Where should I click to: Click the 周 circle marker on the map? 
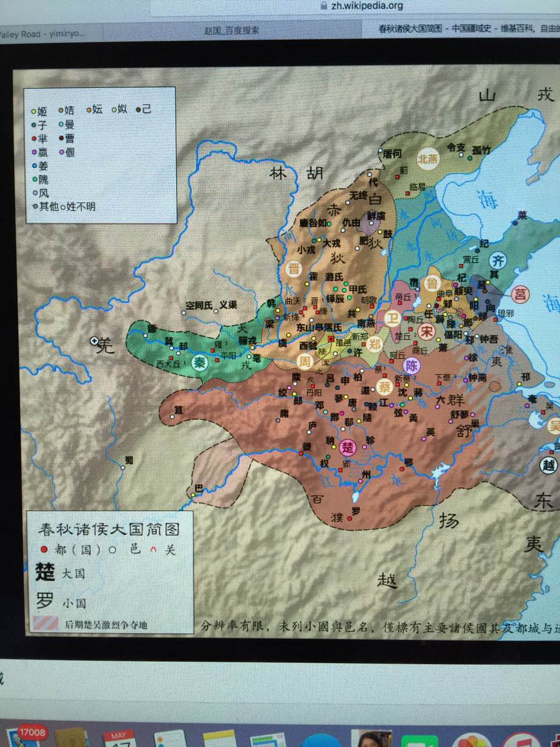[305, 361]
